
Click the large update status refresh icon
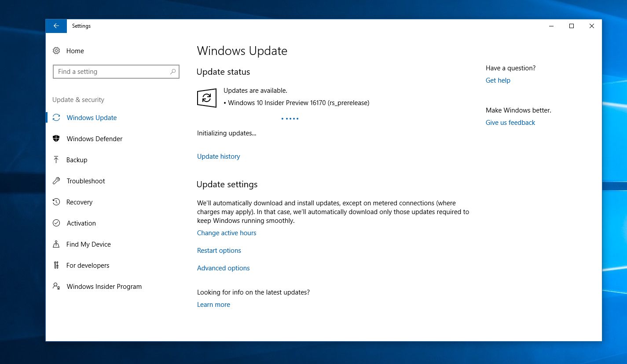pos(207,98)
